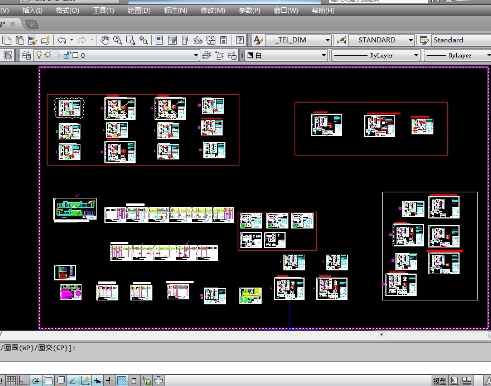Open the 格式(O) menu

tap(67, 11)
